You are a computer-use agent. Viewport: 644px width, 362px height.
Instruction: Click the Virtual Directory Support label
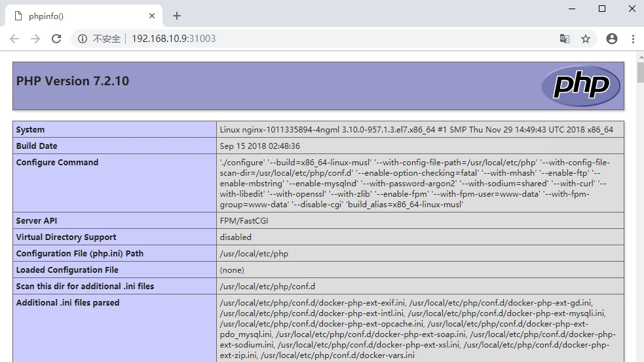tap(66, 237)
